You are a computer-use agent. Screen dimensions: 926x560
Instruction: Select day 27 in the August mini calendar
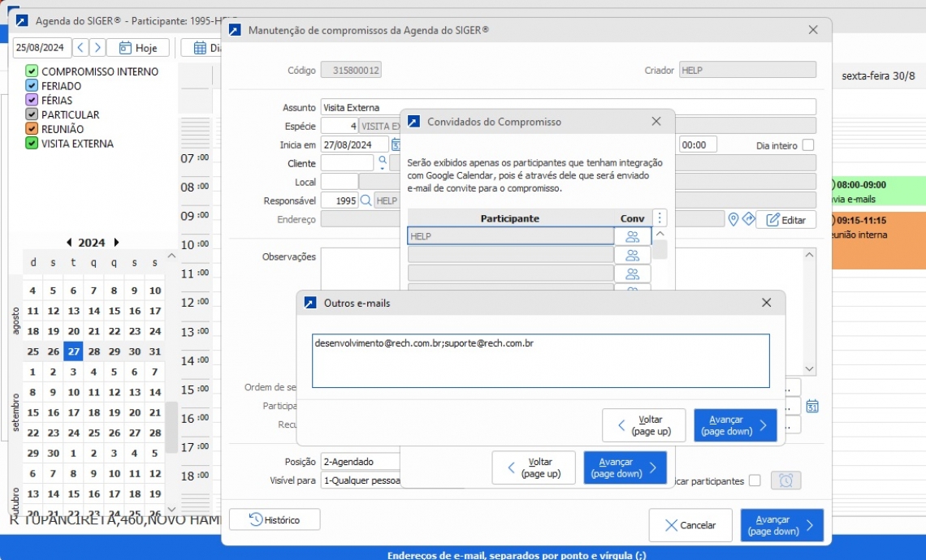coord(73,351)
